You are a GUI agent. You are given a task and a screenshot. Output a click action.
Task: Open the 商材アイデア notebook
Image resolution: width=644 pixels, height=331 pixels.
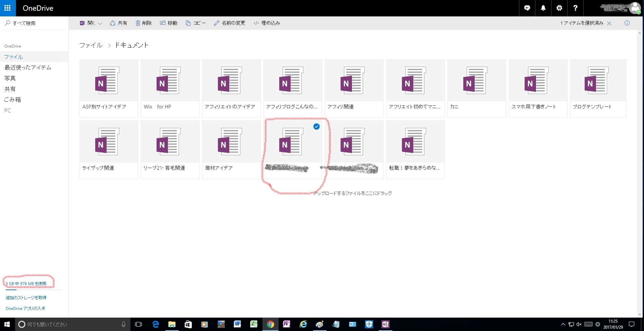pos(231,150)
